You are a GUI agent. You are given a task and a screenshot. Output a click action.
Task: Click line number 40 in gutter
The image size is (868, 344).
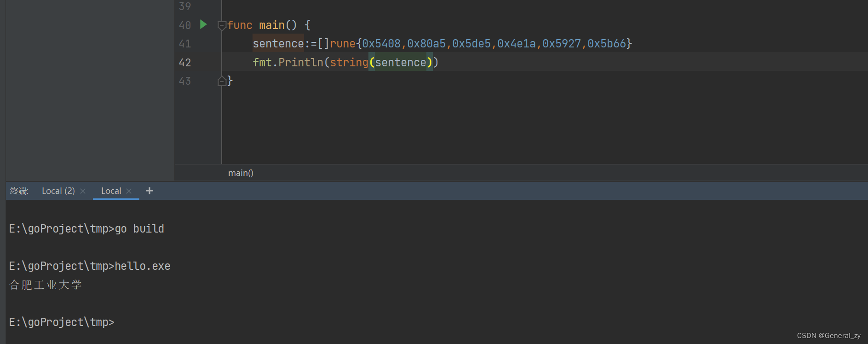coord(185,25)
